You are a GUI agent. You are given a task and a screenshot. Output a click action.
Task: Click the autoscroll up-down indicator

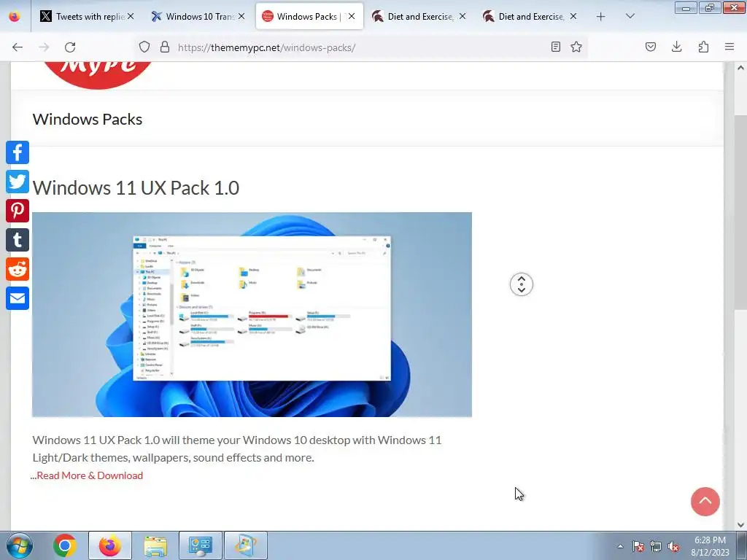[521, 284]
